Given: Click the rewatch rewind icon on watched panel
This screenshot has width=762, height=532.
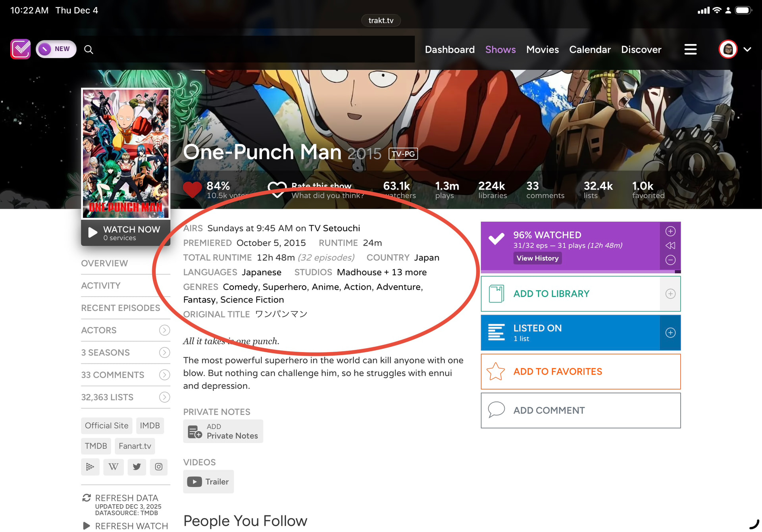Looking at the screenshot, I should (x=670, y=245).
